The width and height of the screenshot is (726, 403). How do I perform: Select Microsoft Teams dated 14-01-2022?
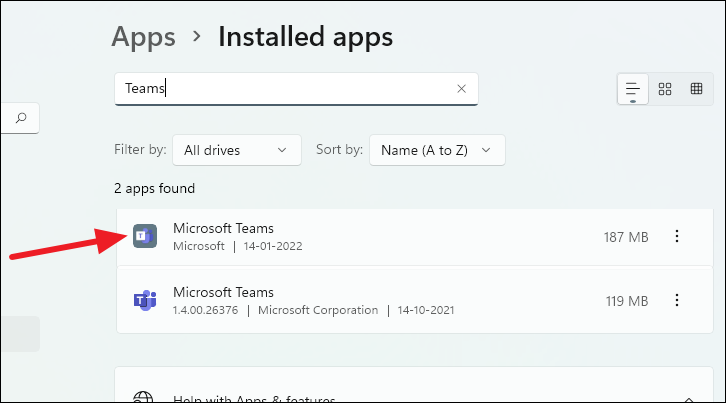(414, 237)
